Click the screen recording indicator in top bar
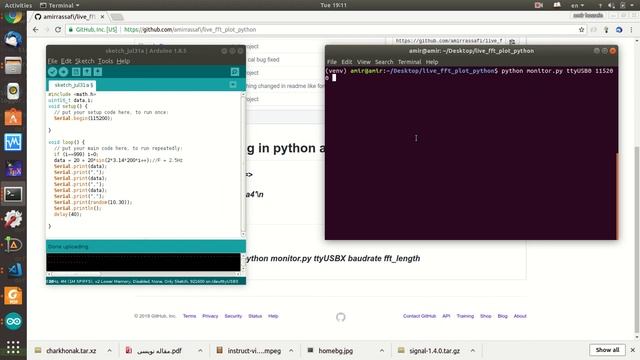640x360 pixels. [x=539, y=5]
